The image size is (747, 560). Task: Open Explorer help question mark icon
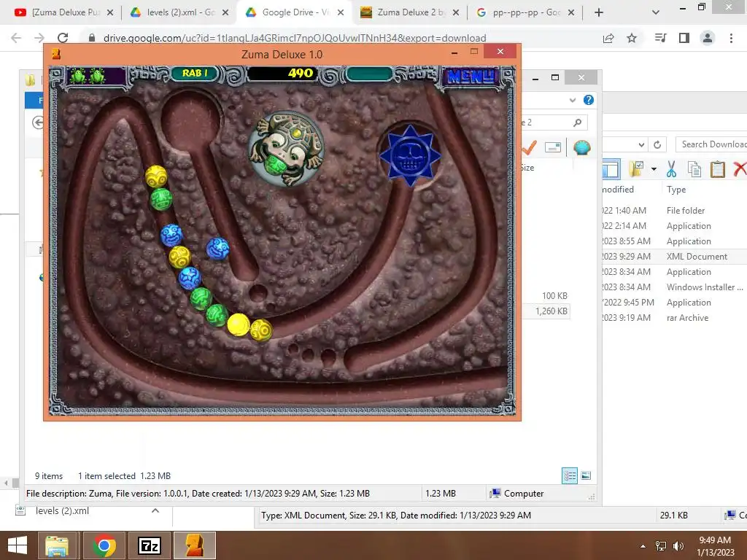coord(589,100)
